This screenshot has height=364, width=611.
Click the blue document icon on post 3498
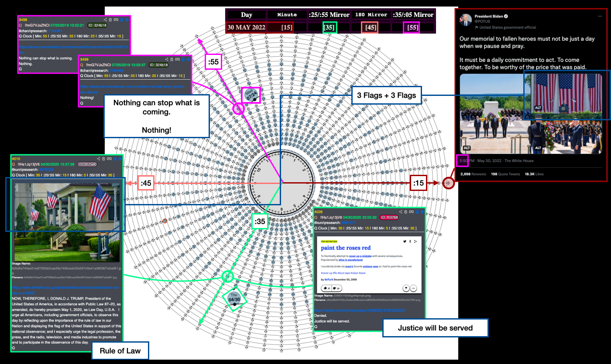122,20
